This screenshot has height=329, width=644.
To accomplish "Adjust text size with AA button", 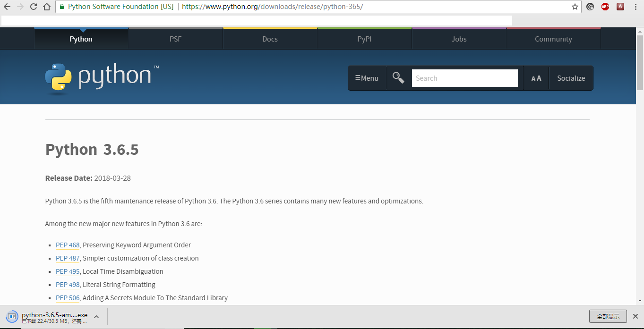I will (x=536, y=78).
